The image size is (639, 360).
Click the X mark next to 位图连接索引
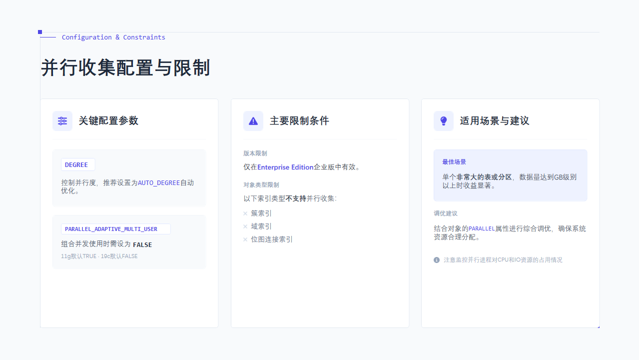245,239
